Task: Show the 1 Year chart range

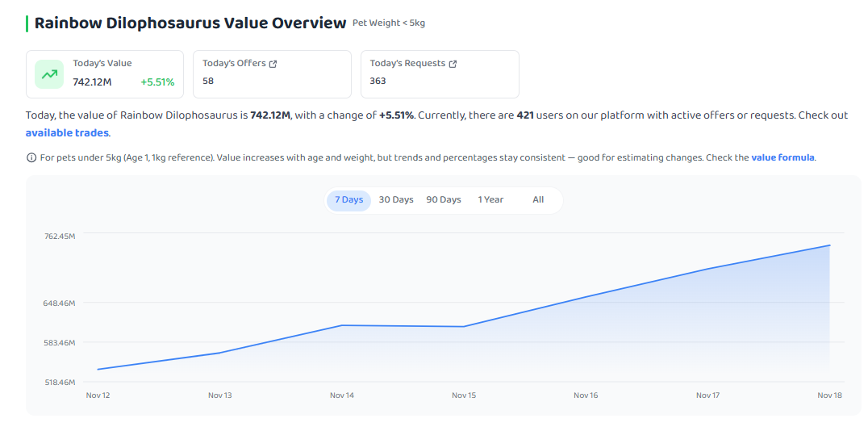Action: pos(491,200)
